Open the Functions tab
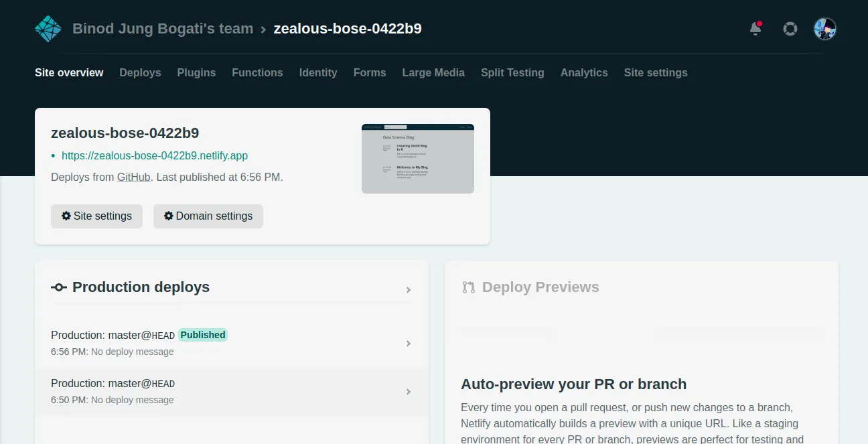 pyautogui.click(x=257, y=72)
